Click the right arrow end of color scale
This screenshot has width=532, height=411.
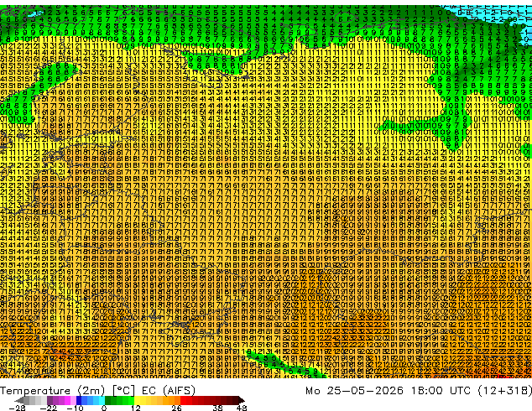click(x=241, y=400)
